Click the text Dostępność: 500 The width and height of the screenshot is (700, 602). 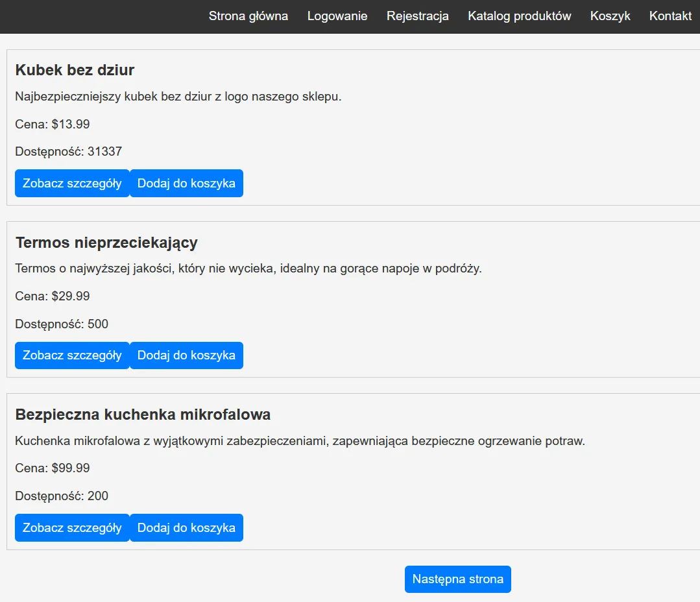(x=62, y=324)
